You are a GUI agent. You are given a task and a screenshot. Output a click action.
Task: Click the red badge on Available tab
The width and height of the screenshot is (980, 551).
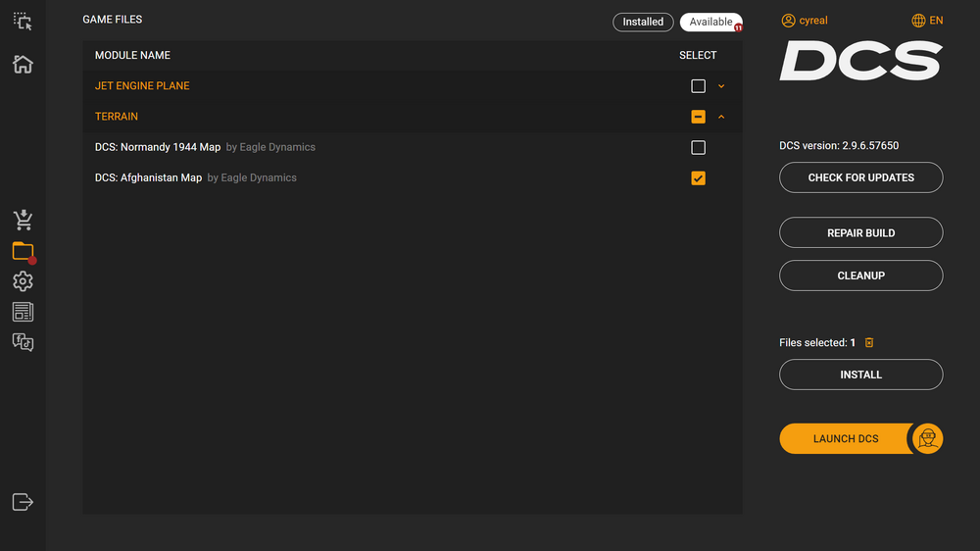738,27
